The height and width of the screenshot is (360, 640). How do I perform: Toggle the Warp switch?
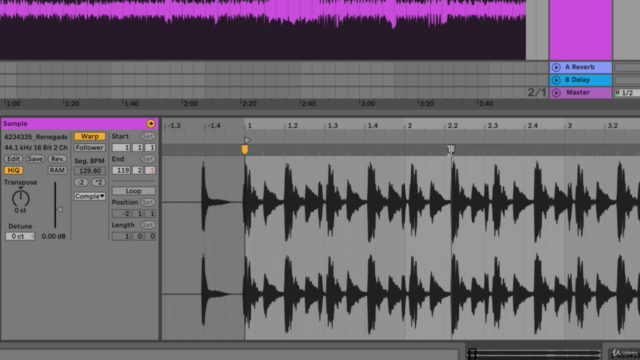pyautogui.click(x=90, y=136)
